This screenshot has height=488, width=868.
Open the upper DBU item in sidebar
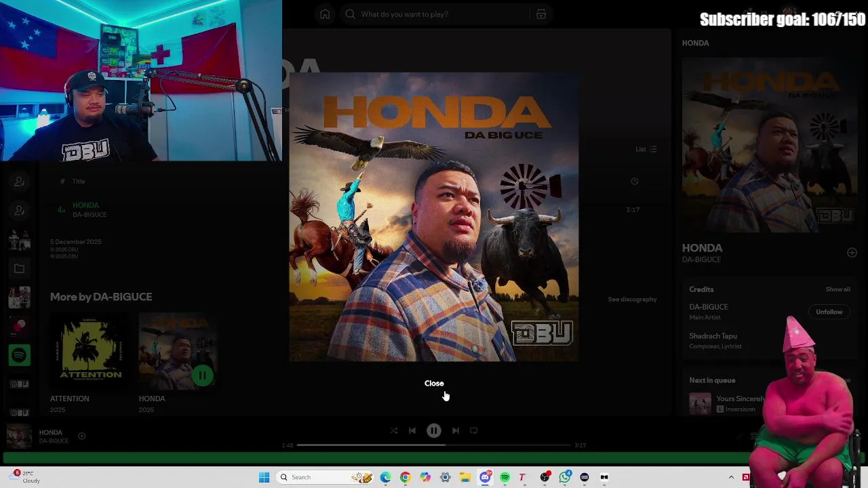pyautogui.click(x=19, y=384)
